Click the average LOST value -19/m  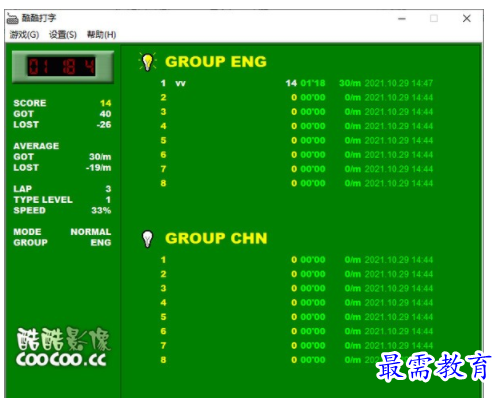click(x=98, y=167)
